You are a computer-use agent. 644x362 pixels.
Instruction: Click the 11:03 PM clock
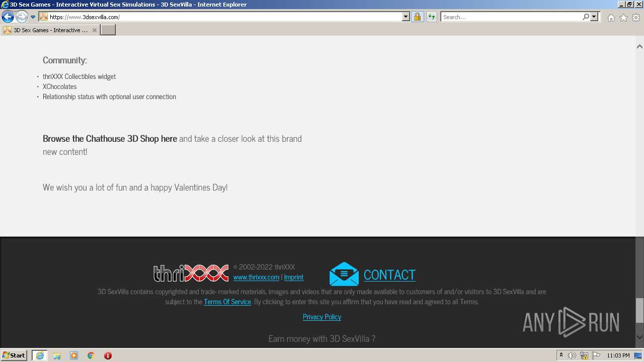(618, 355)
